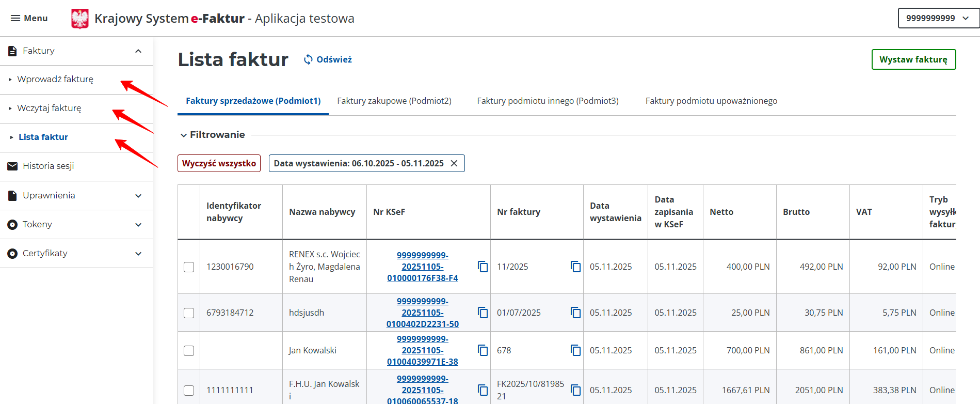The image size is (980, 404).
Task: Open the hamburger Menu icon
Action: pos(15,18)
